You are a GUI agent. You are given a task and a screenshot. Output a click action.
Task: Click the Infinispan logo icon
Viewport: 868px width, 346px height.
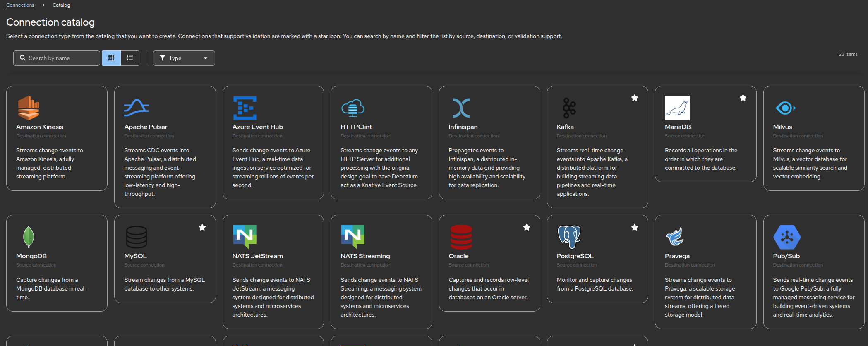click(x=461, y=108)
